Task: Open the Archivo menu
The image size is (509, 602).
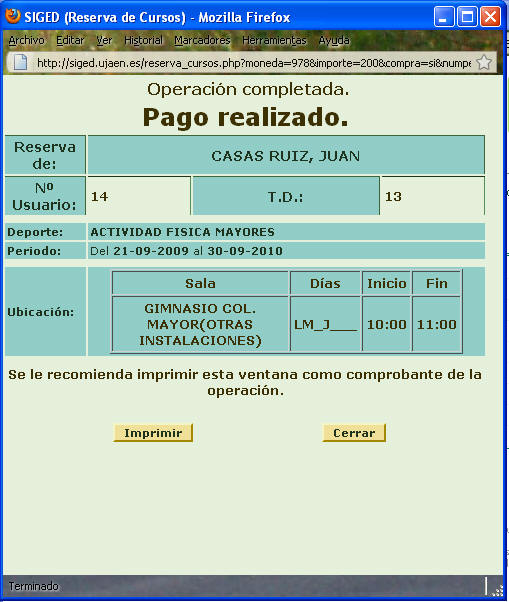Action: pos(26,40)
